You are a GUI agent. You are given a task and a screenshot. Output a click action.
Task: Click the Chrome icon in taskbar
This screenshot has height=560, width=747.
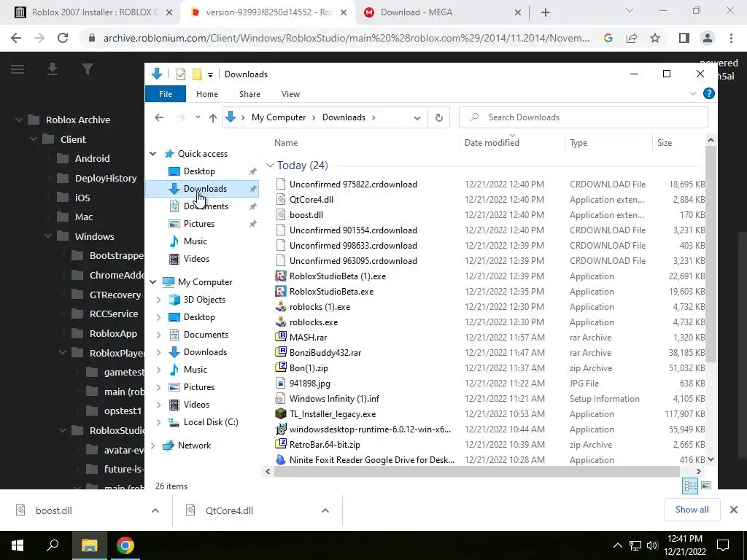tap(125, 545)
